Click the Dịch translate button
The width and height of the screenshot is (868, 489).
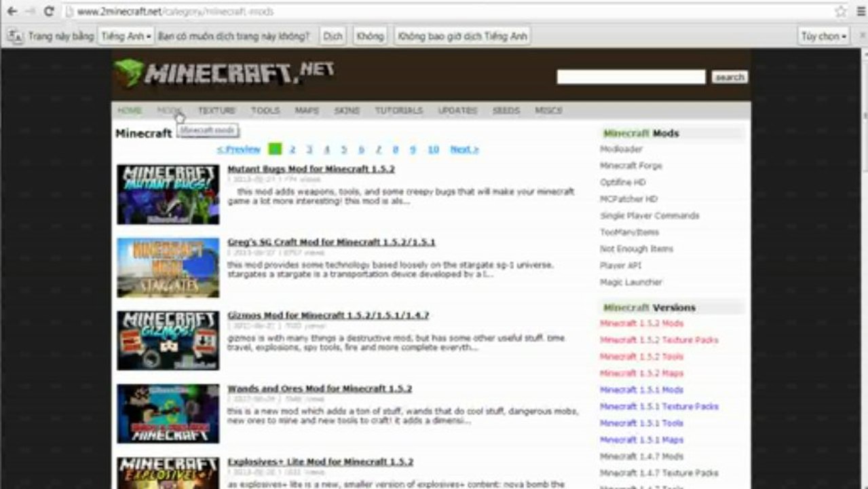click(333, 36)
